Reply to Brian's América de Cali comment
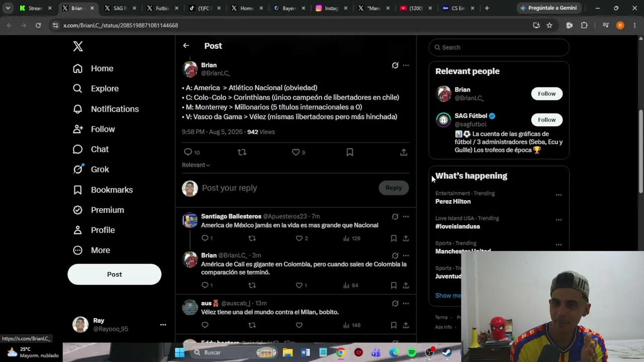 pyautogui.click(x=205, y=286)
